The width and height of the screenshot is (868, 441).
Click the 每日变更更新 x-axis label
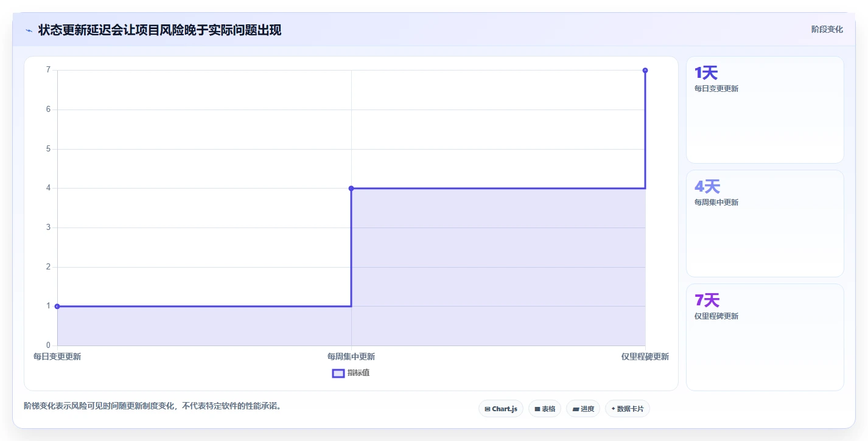[57, 356]
